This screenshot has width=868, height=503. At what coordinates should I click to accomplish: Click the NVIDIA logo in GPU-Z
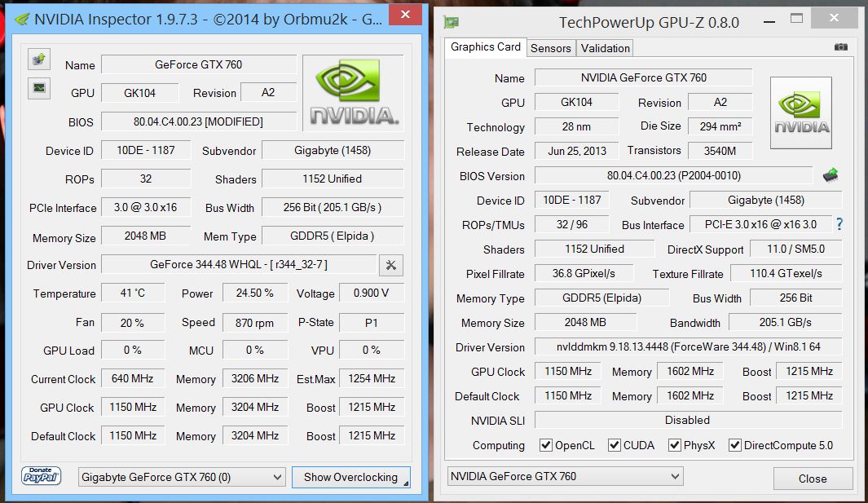(800, 113)
